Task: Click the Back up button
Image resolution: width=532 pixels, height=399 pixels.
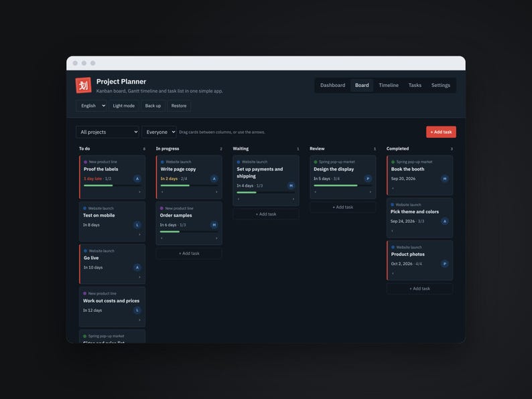Action: click(153, 106)
